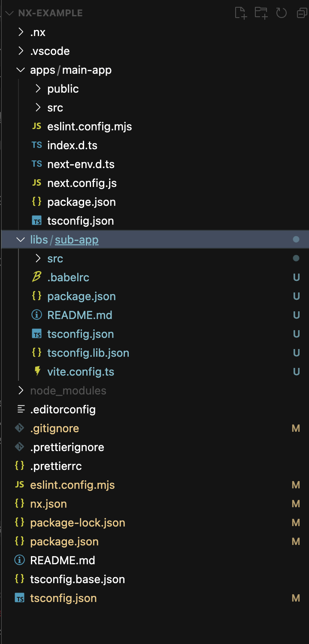Open next.config.js file

point(82,183)
